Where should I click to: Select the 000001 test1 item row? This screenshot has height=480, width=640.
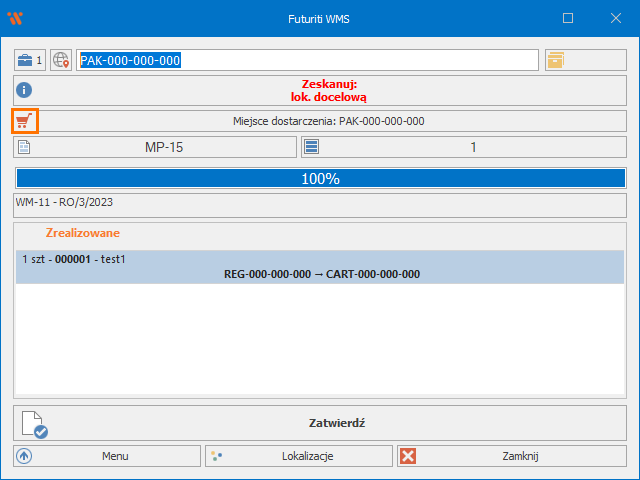(x=320, y=267)
